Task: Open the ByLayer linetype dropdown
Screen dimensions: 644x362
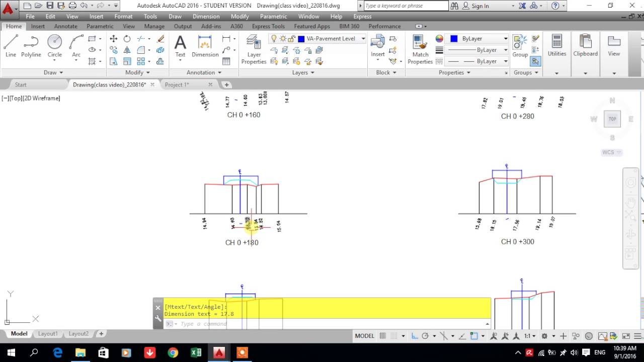Action: coord(506,61)
